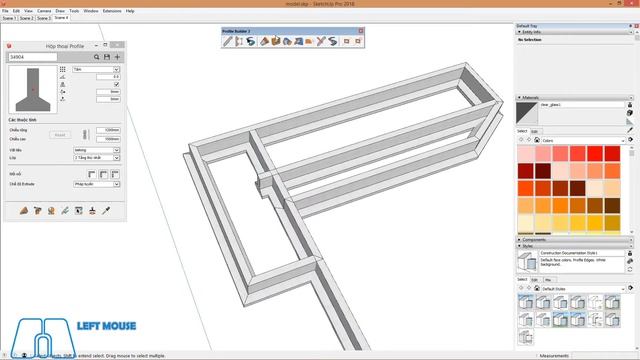The height and width of the screenshot is (360, 640).
Task: Open the Mix tab in Styles panel
Action: point(548,280)
